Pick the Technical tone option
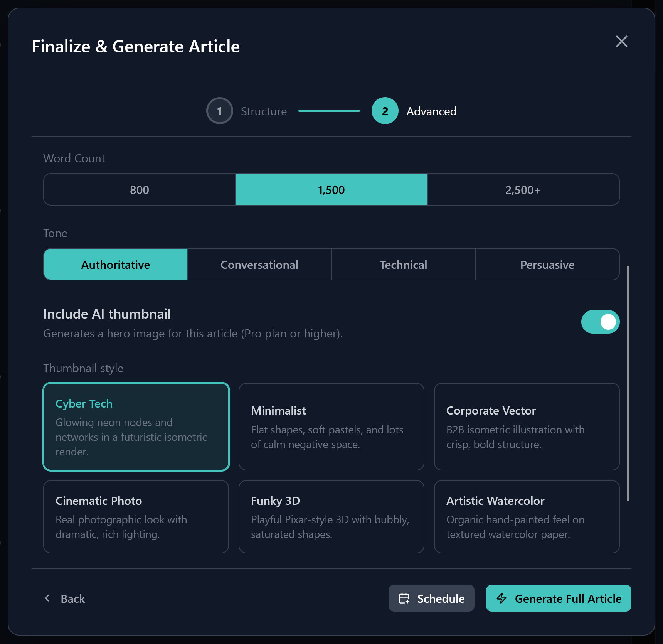This screenshot has height=644, width=663. pyautogui.click(x=403, y=265)
